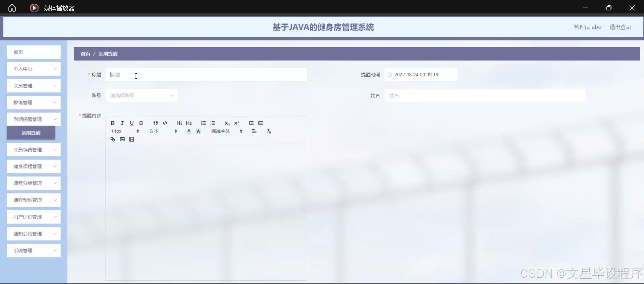The width and height of the screenshot is (644, 284).
Task: Open the text alignment options
Action: click(254, 131)
